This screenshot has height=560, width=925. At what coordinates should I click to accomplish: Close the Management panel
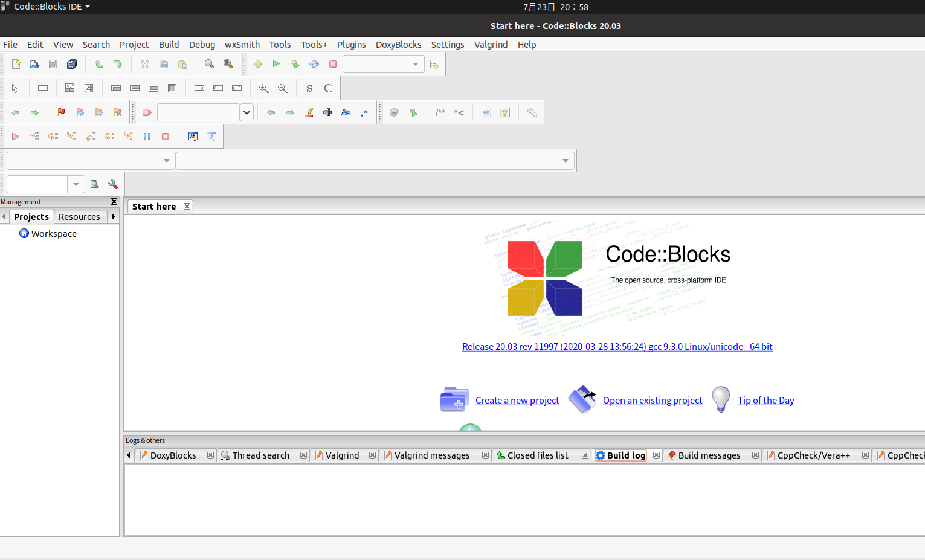[114, 202]
